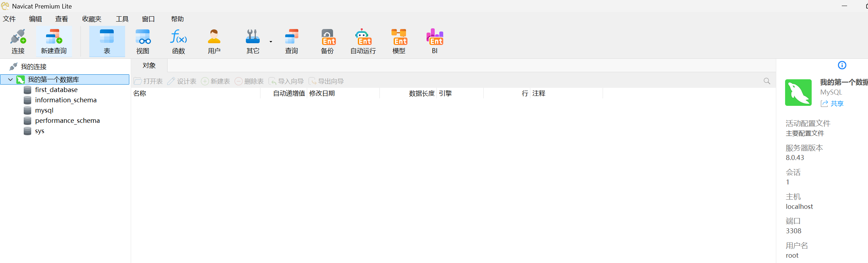
Task: Click the 连接 (Connection) toolbar icon
Action: point(18,41)
